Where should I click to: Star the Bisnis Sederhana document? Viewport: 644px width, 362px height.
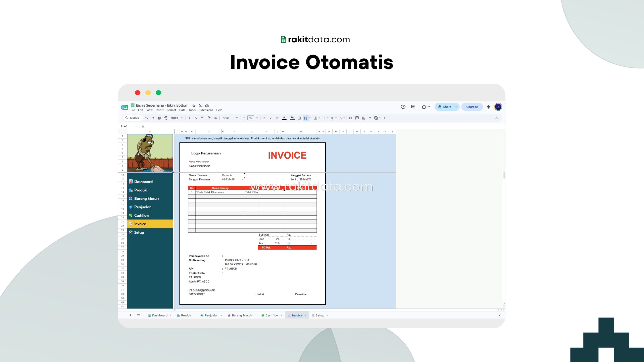click(x=194, y=106)
